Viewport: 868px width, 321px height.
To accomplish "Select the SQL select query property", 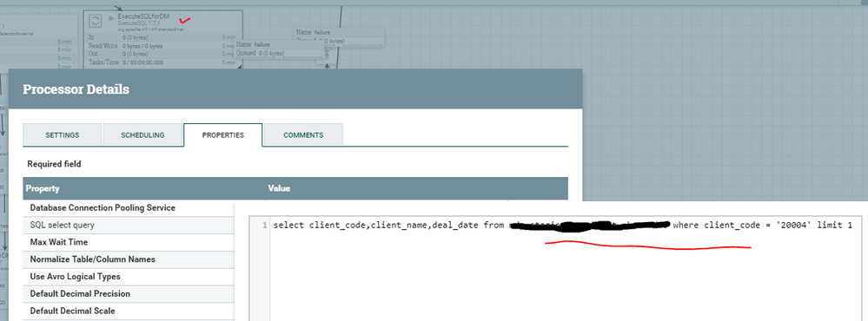I will point(62,225).
